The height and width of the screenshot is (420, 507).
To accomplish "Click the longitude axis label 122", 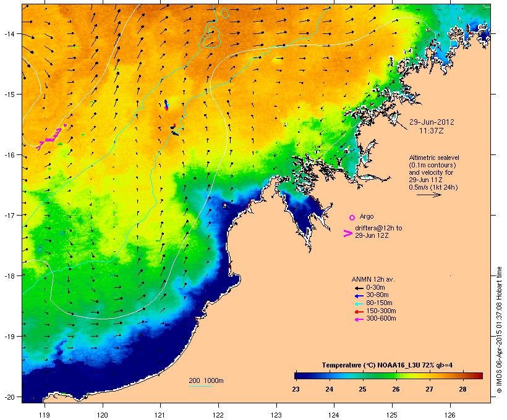I will click(x=218, y=415).
